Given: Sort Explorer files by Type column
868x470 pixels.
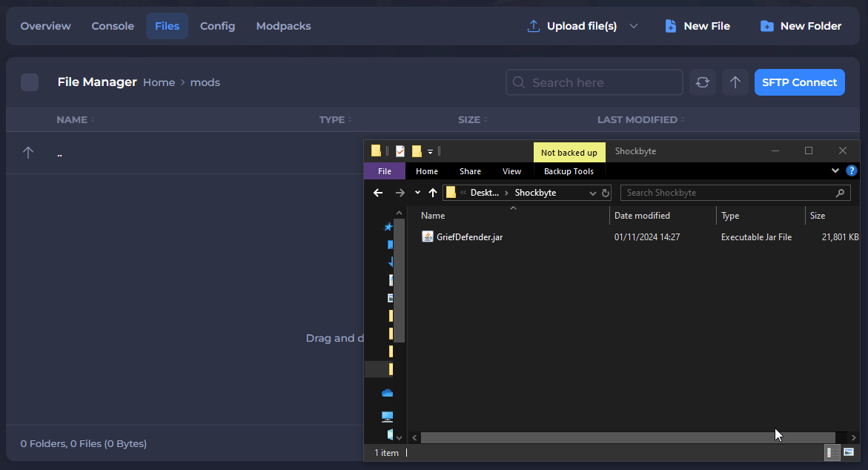Looking at the screenshot, I should point(761,215).
